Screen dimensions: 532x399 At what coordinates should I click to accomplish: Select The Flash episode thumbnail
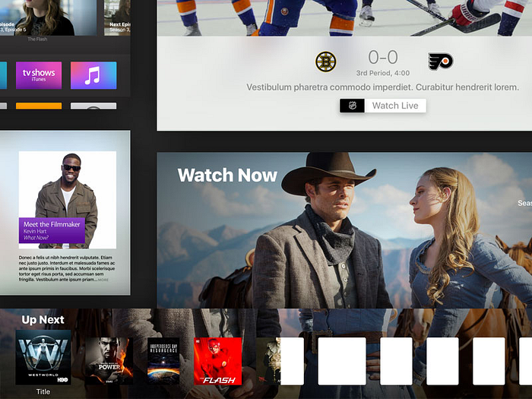[48, 17]
